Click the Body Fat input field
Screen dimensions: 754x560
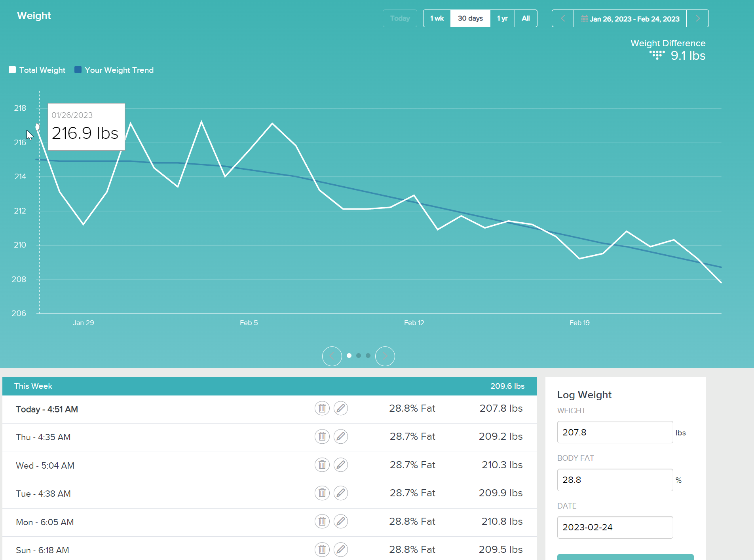pyautogui.click(x=615, y=480)
